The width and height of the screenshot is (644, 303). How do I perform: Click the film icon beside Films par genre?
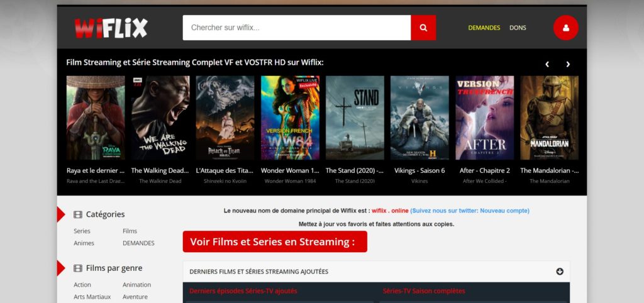(77, 268)
